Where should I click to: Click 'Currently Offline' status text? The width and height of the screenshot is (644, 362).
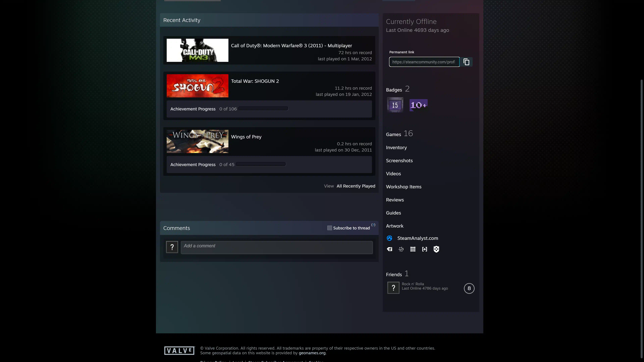(411, 21)
